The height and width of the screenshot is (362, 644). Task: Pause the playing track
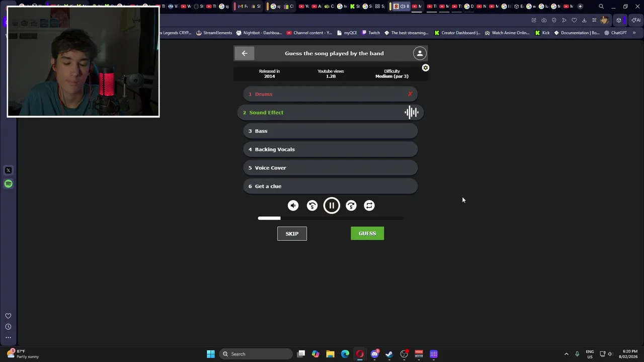332,206
